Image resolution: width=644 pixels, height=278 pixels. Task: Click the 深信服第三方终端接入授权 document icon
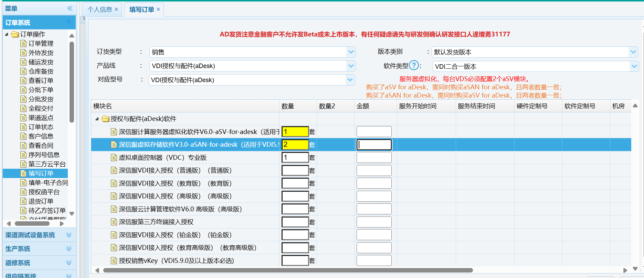(114, 222)
